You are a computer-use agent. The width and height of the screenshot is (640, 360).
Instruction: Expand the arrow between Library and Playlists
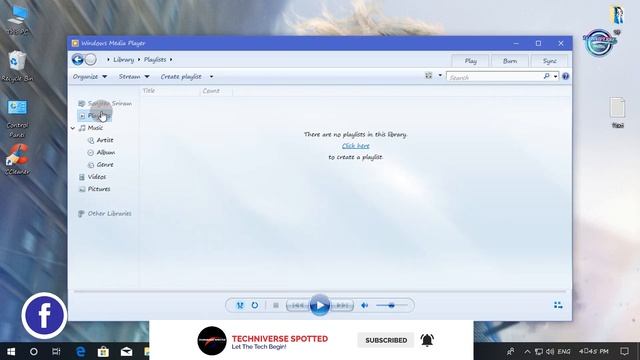click(139, 60)
